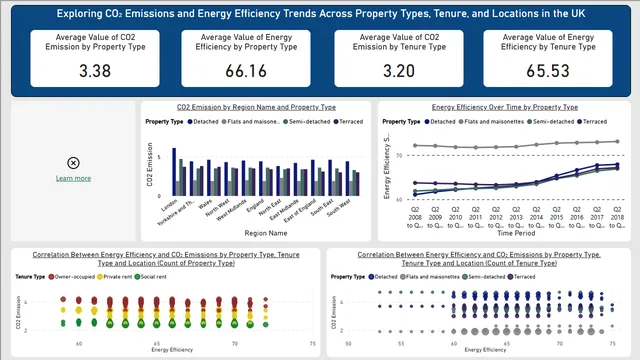Open the Count of Property Type correlation title
The image size is (640, 360).
[166, 259]
